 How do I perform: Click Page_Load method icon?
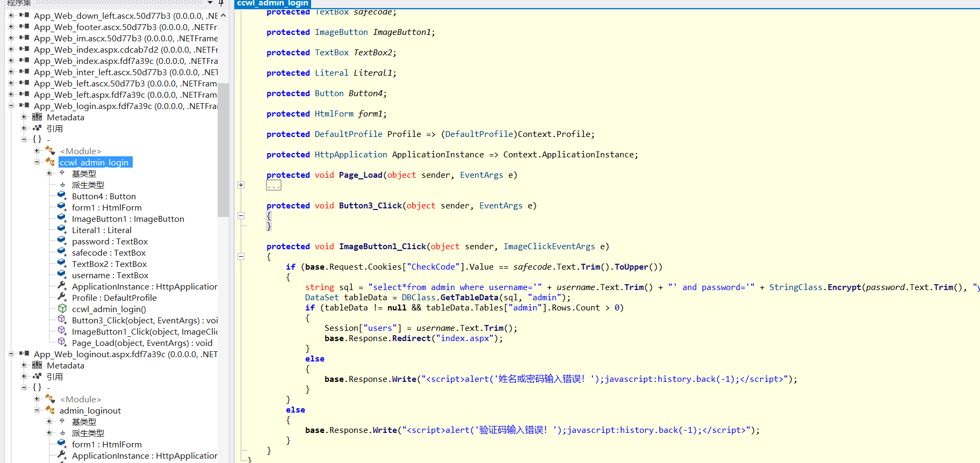62,342
